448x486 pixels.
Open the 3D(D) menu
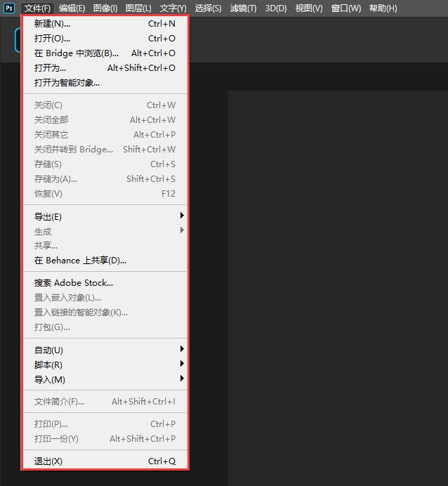(x=276, y=8)
